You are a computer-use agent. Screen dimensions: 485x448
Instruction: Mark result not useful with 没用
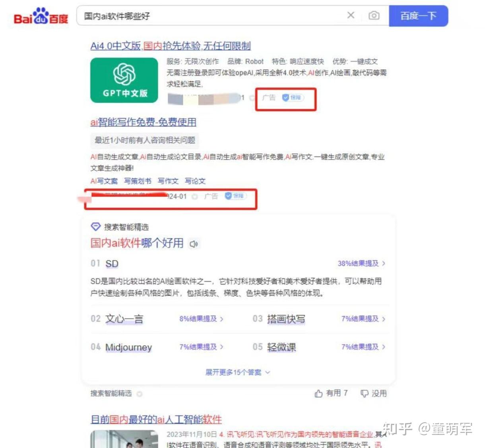pos(374,393)
